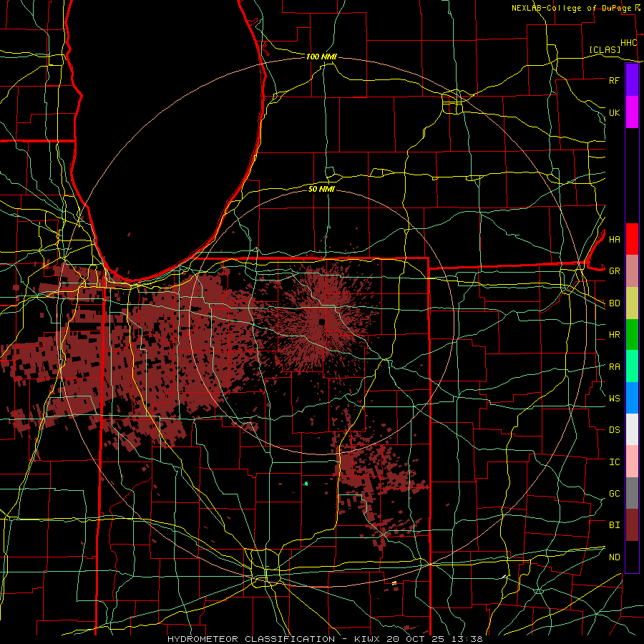Click the BD yellow legend swatch
644x644 pixels.
[632, 303]
